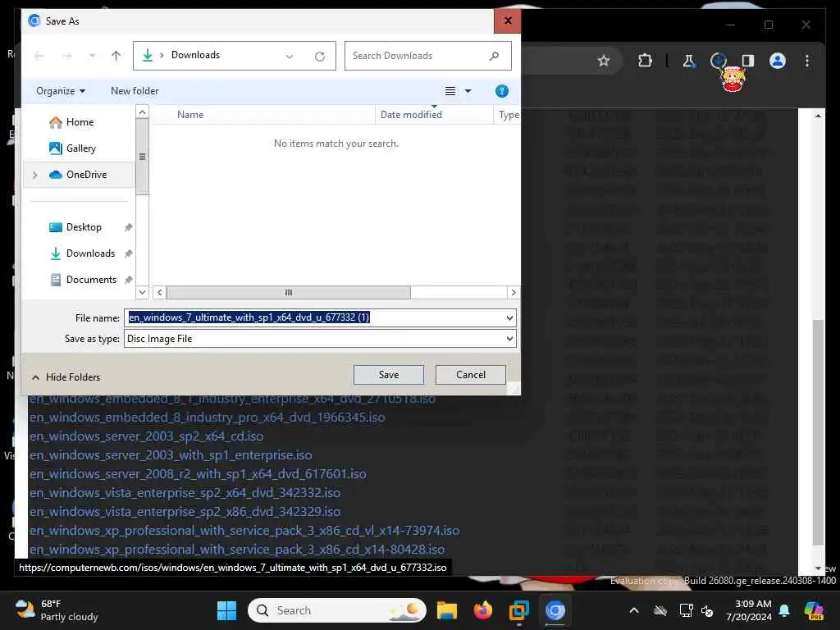Open the clock showing 3:09 AM

point(749,610)
